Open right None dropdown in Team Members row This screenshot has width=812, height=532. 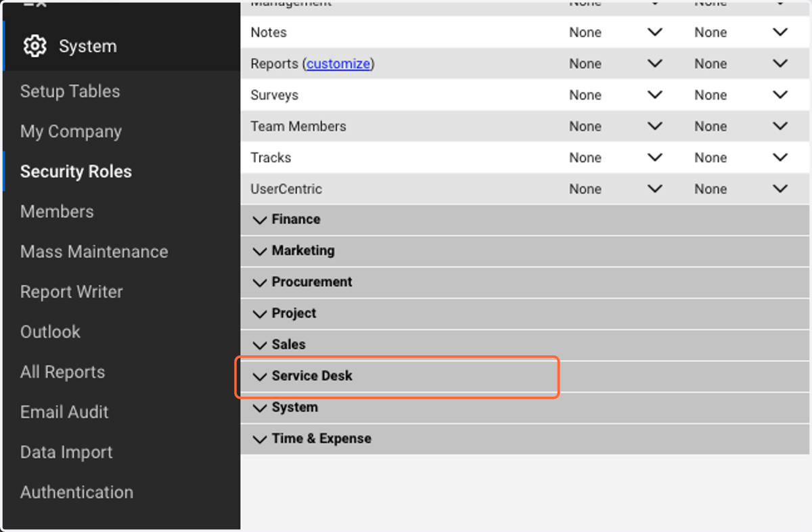741,126
